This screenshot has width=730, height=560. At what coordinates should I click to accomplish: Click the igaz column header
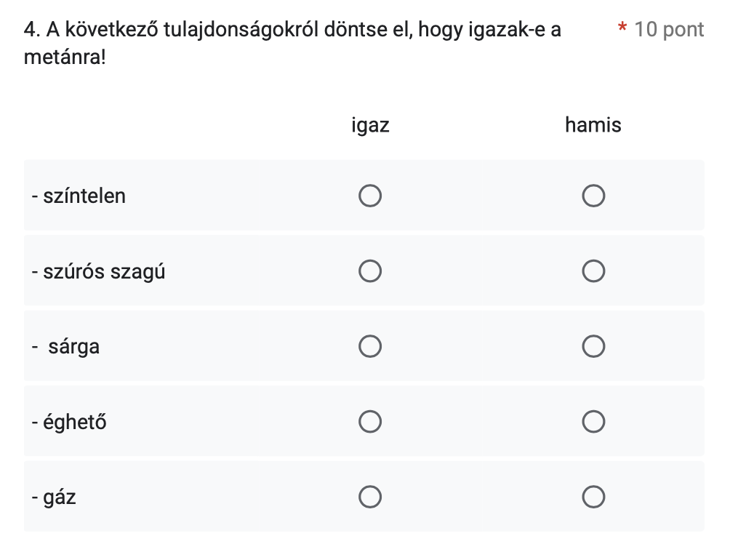(370, 125)
